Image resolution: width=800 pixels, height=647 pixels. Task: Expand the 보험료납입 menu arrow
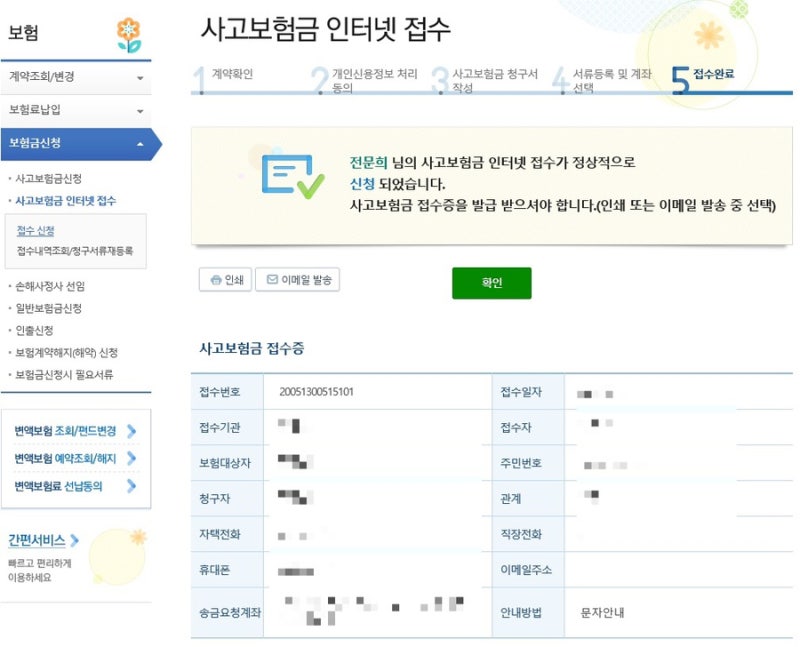(x=140, y=111)
